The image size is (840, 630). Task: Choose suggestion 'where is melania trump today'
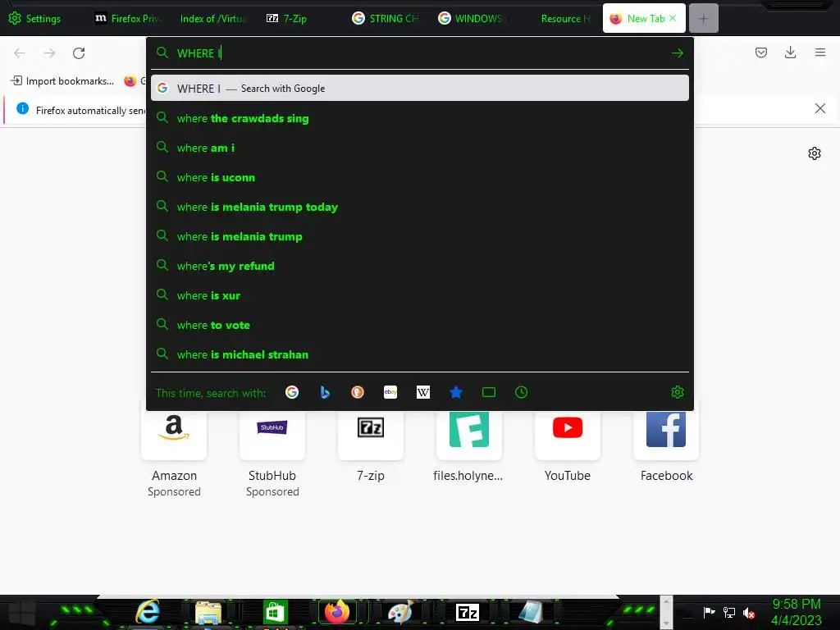point(419,207)
